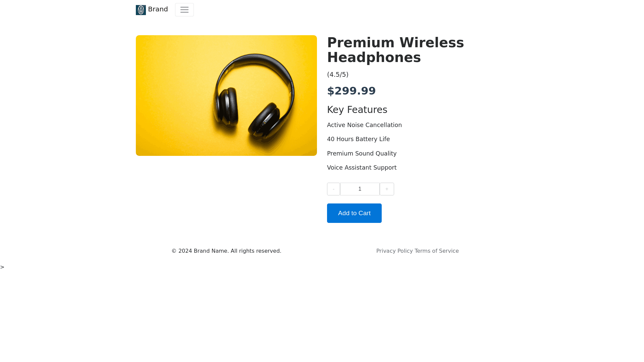644x362 pixels.
Task: Click the Key Features heading
Action: coord(357,110)
